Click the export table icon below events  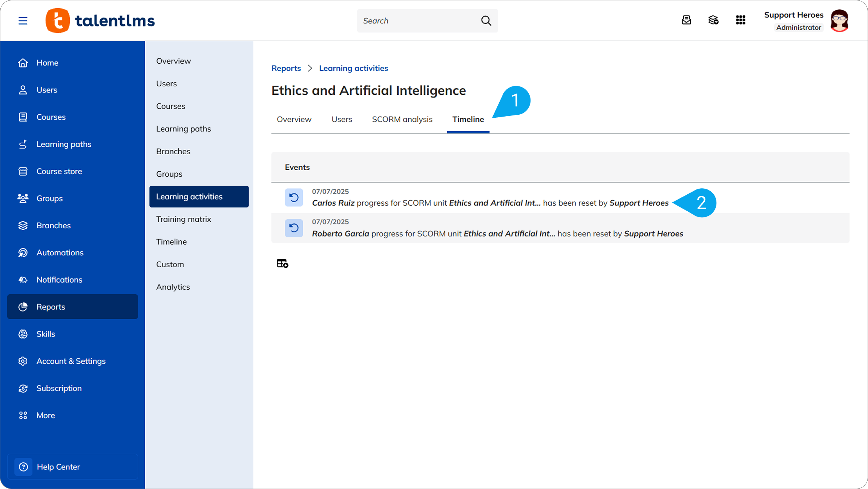[x=282, y=263]
